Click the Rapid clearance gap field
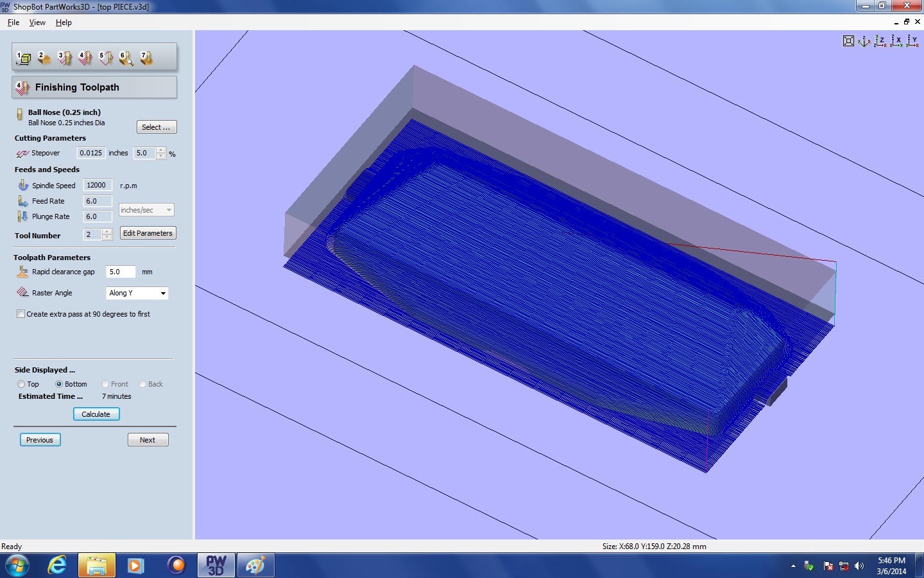924x578 pixels. (x=121, y=272)
